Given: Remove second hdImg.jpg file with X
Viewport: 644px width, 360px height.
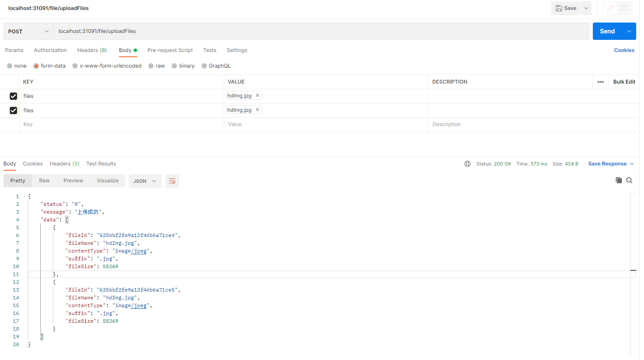Looking at the screenshot, I should (258, 110).
